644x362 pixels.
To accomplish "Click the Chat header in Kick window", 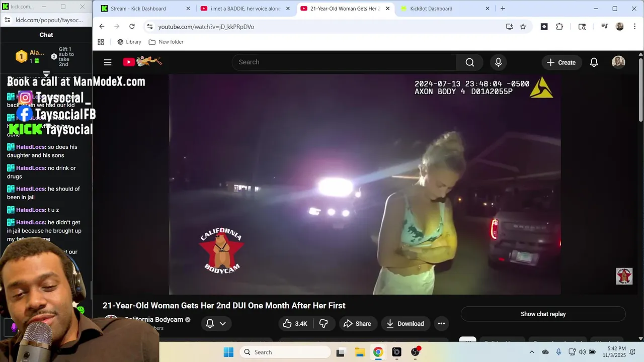I will click(x=46, y=35).
